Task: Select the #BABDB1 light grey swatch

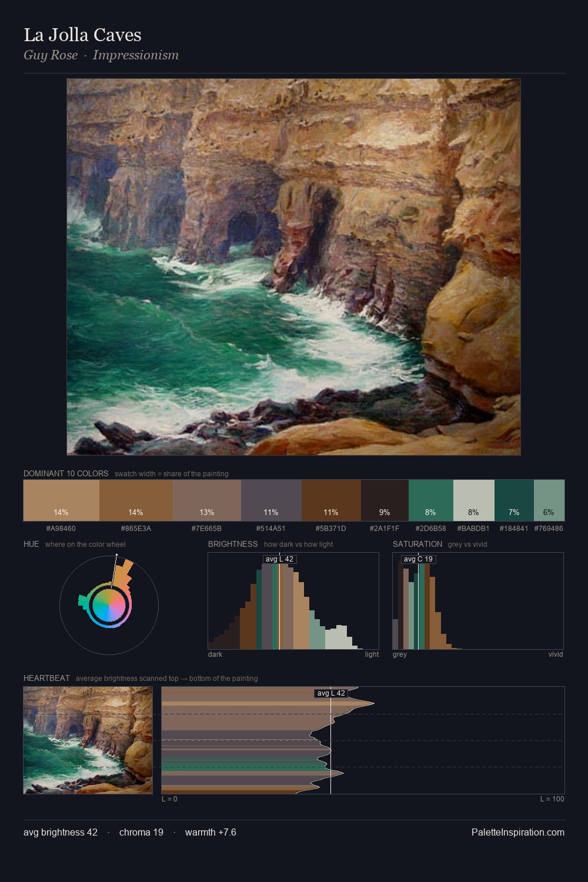Action: 474,500
